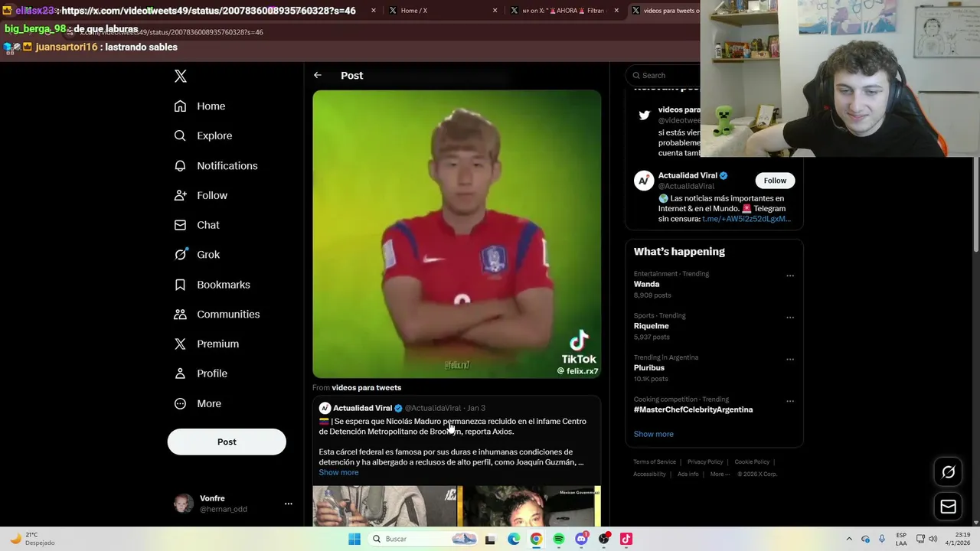Click Show more in the quoted tweet
Image resolution: width=980 pixels, height=551 pixels.
click(x=338, y=472)
